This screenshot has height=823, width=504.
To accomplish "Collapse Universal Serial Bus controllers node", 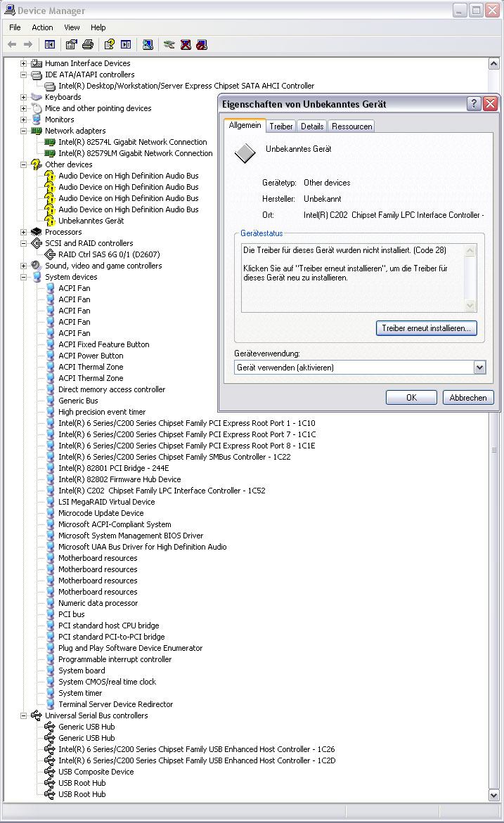I will pyautogui.click(x=23, y=715).
